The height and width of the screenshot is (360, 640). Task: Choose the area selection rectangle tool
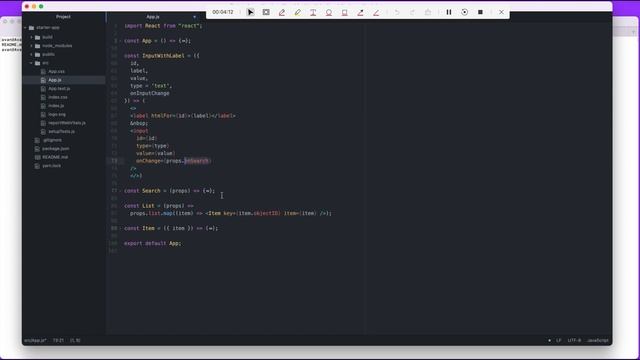(266, 12)
